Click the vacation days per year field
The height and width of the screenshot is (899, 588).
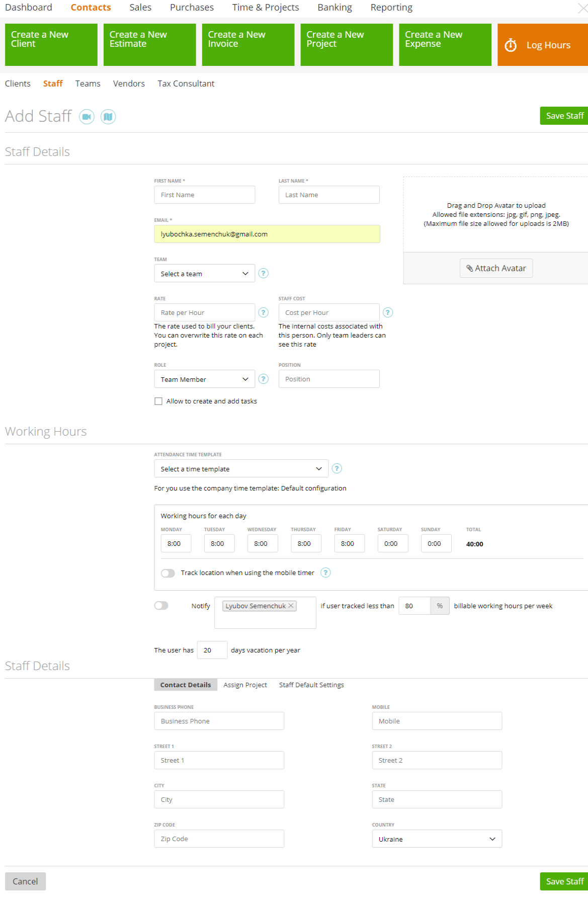212,650
